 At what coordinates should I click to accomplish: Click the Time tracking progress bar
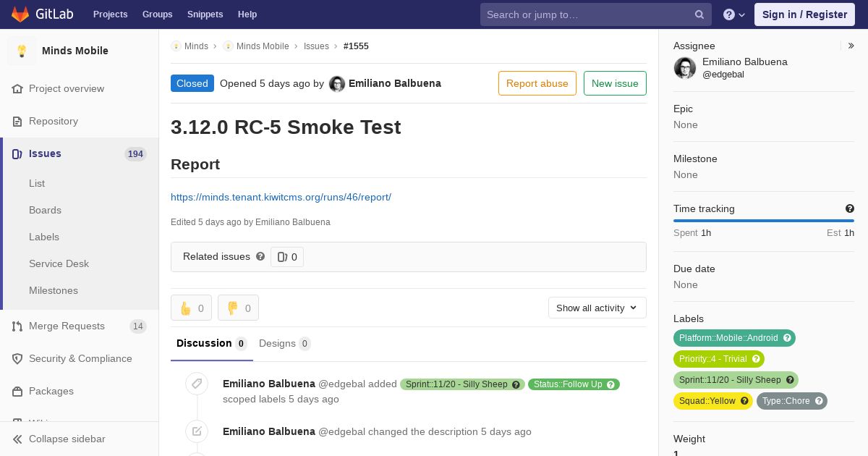coord(764,221)
